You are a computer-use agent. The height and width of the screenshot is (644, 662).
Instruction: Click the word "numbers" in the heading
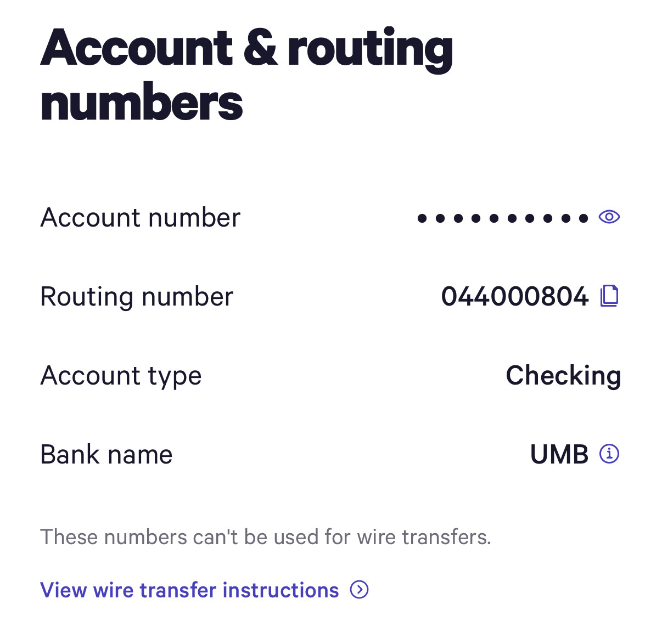click(142, 103)
